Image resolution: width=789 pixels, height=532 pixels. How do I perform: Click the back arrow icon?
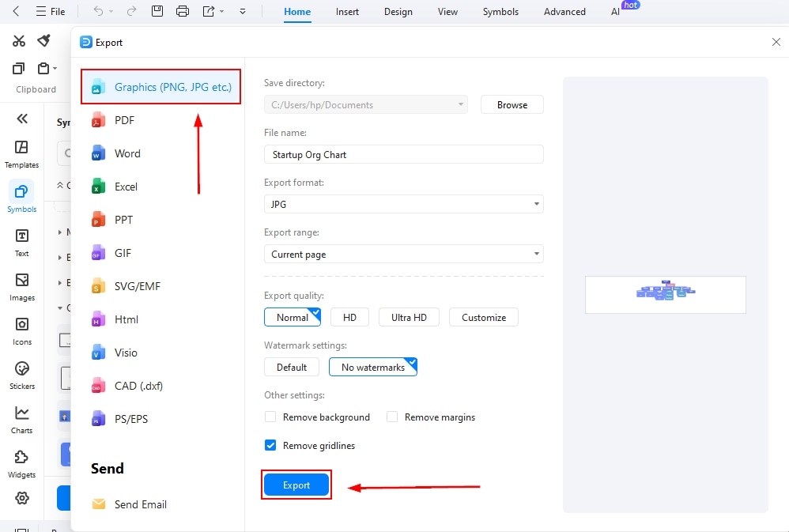16,11
